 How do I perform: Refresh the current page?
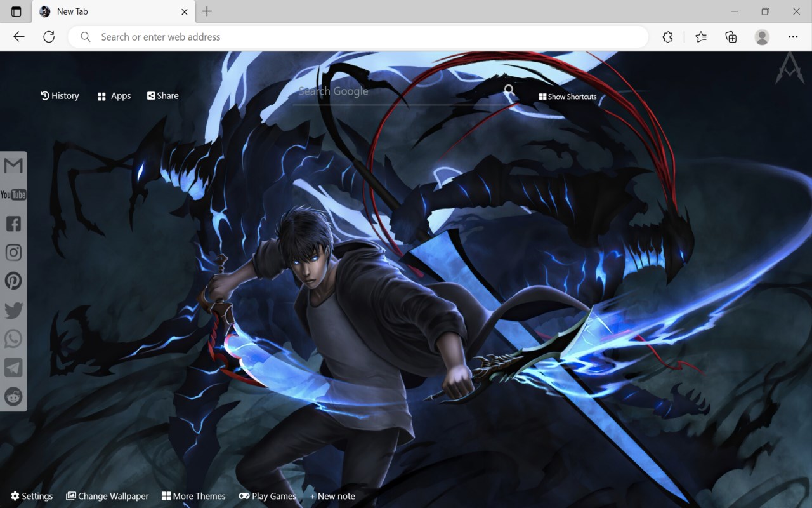pos(49,37)
